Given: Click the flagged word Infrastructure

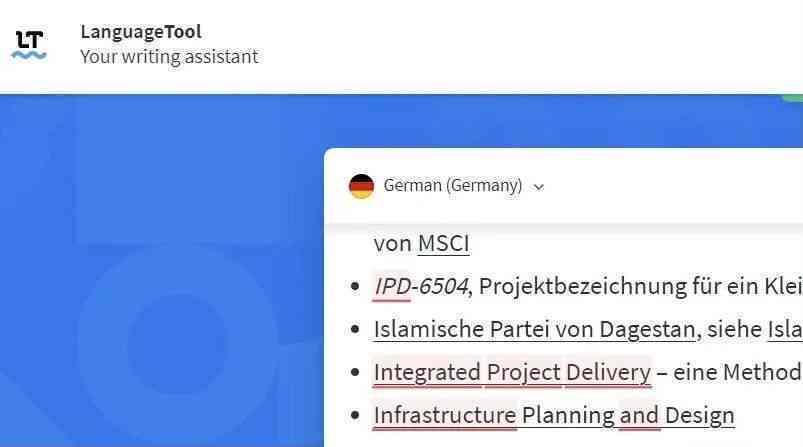Looking at the screenshot, I should pos(445,416).
